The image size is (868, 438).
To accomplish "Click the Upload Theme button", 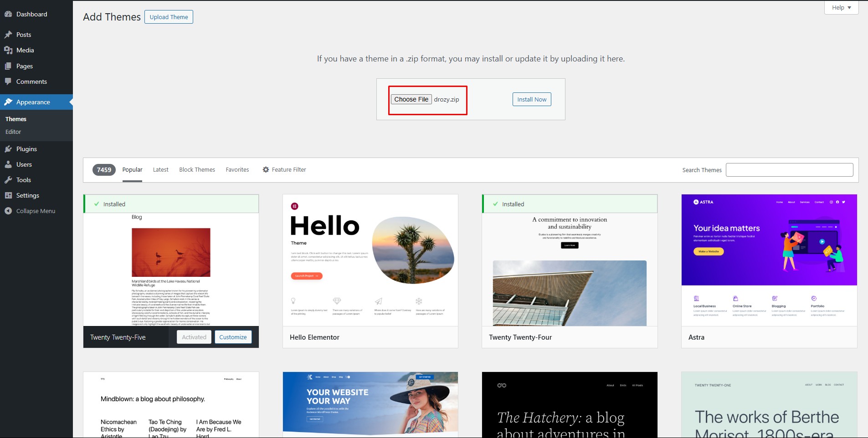I will (169, 17).
